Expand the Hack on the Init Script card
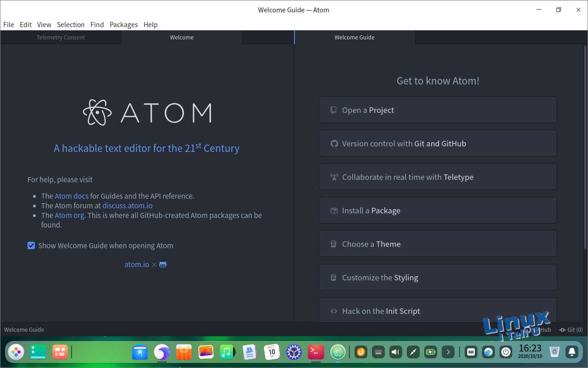The image size is (588, 368). pos(438,310)
